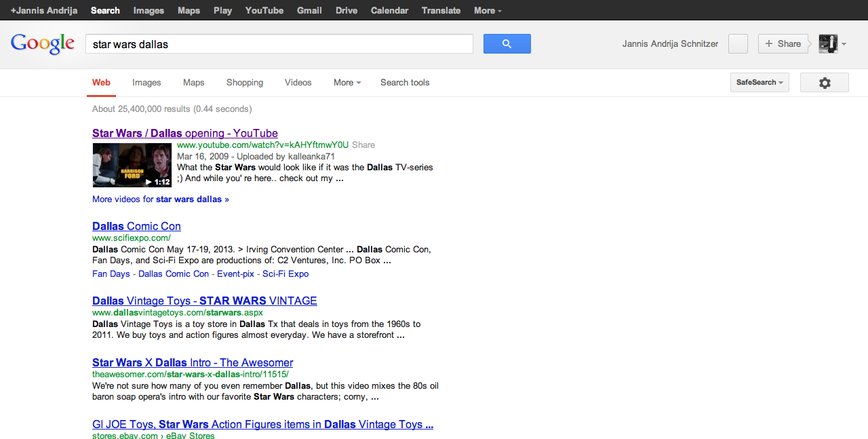Open the empty notifications box
The width and height of the screenshot is (868, 439).
pyautogui.click(x=738, y=43)
